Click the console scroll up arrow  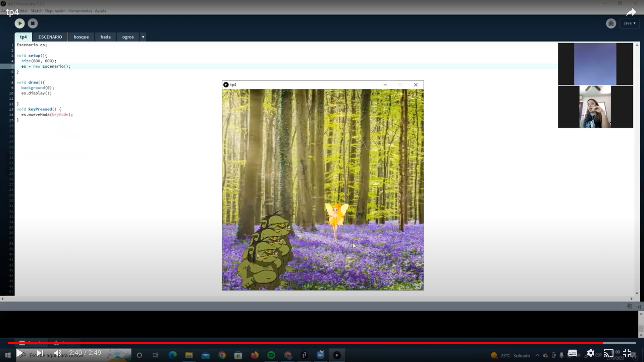pos(641,314)
